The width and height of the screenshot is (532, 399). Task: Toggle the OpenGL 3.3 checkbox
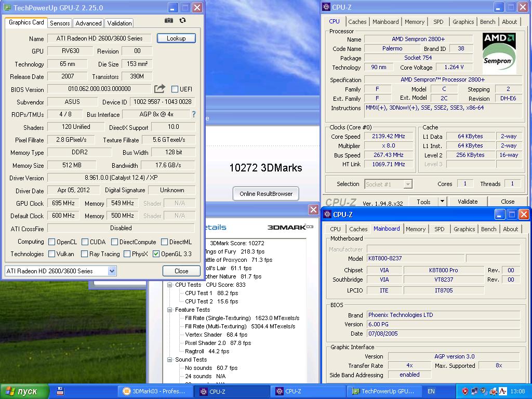pyautogui.click(x=156, y=254)
